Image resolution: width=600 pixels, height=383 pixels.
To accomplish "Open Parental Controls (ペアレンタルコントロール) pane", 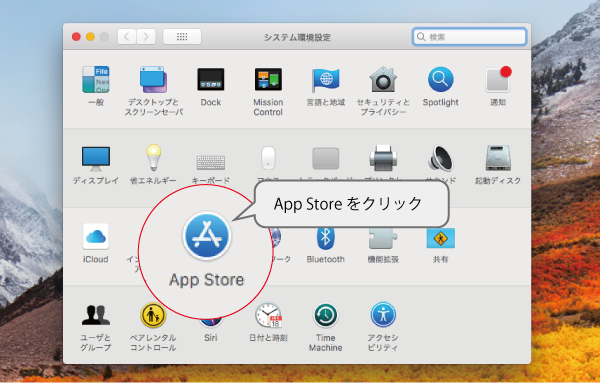I will tap(153, 315).
